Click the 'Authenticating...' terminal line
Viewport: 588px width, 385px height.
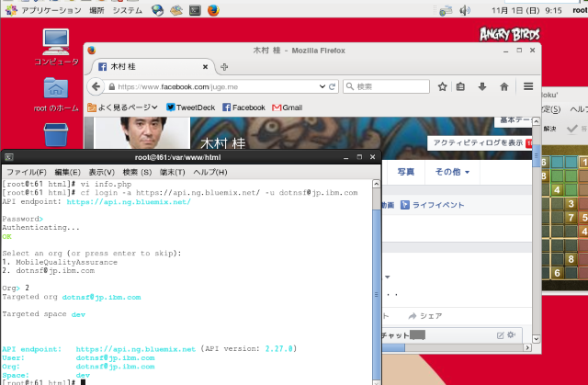click(40, 227)
